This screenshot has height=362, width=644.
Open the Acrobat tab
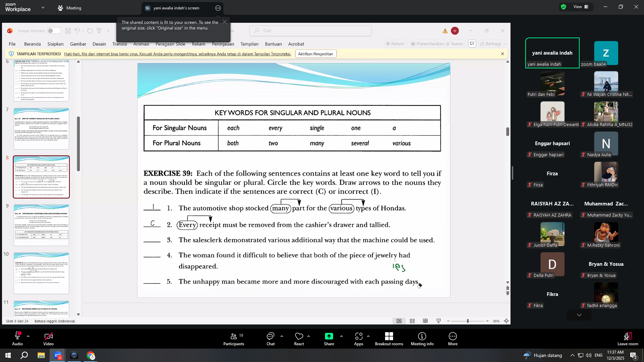(x=296, y=44)
